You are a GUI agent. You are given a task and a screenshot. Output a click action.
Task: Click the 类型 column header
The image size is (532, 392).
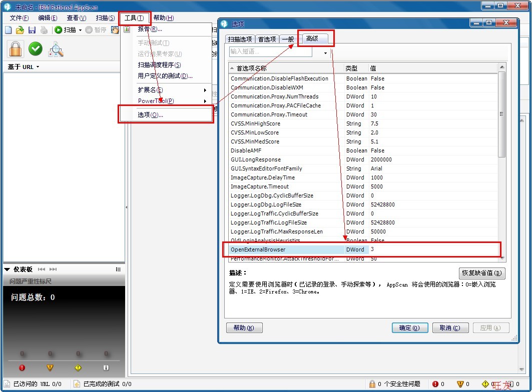tap(356, 68)
